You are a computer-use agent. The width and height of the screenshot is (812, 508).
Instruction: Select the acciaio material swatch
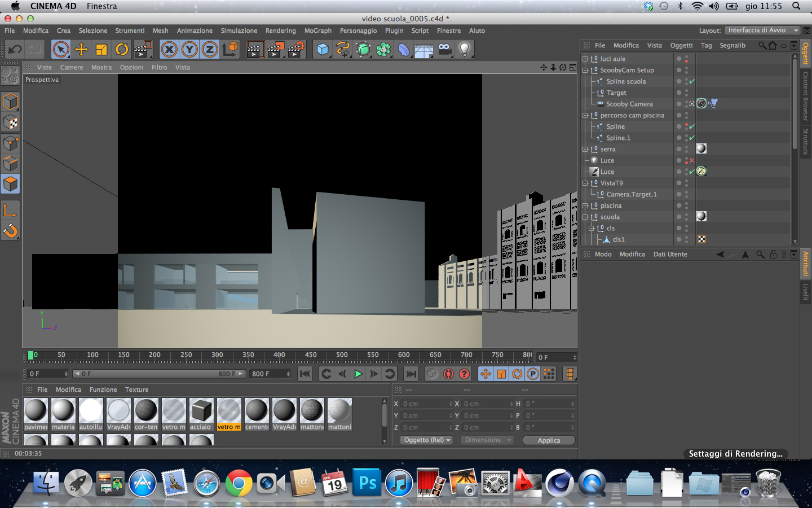[x=201, y=411]
